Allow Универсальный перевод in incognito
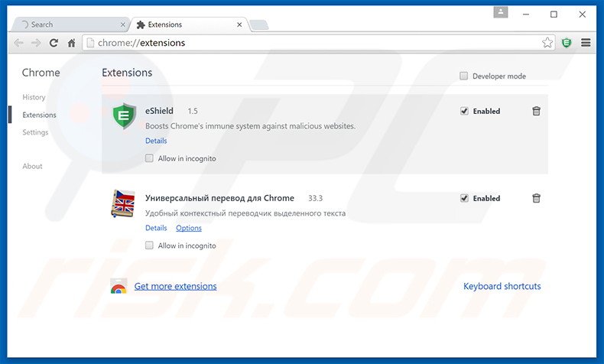Screen dimensions: 604x364 coord(149,245)
